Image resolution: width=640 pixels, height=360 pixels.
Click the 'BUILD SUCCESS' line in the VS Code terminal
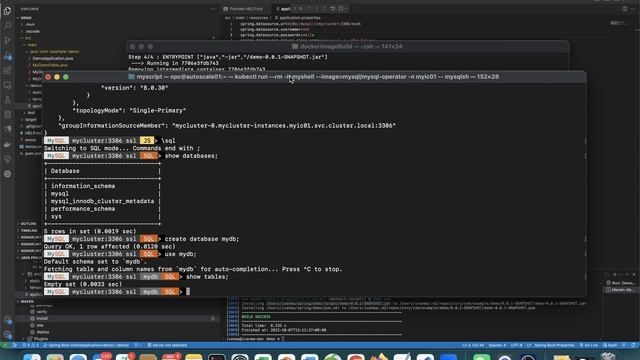pyautogui.click(x=256, y=317)
